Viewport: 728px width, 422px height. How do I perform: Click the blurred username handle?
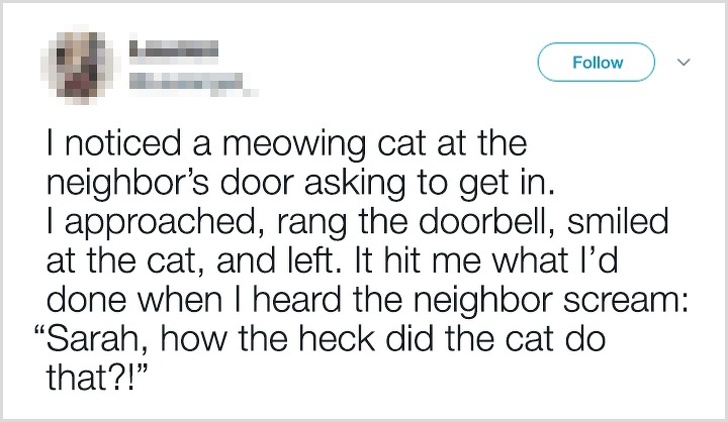point(192,83)
